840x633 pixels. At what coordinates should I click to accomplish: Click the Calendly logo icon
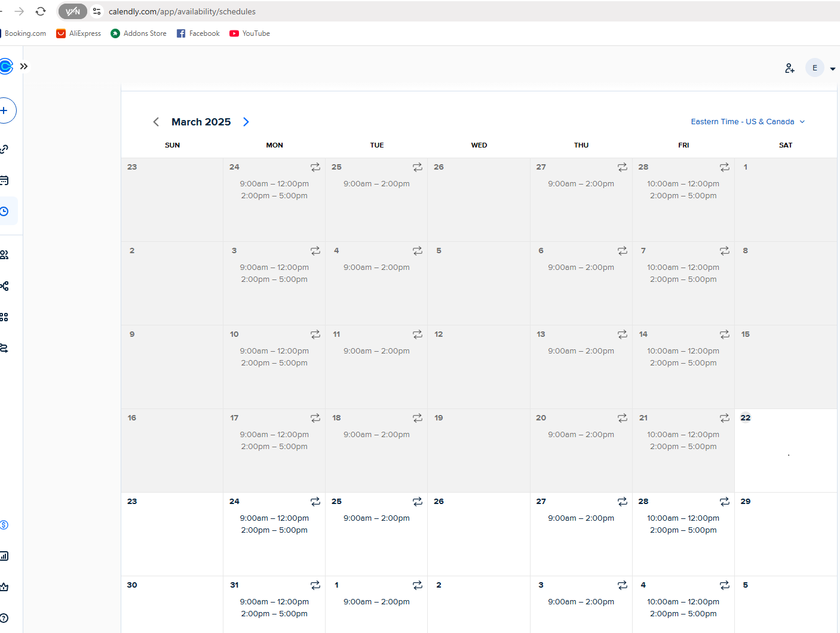point(5,66)
